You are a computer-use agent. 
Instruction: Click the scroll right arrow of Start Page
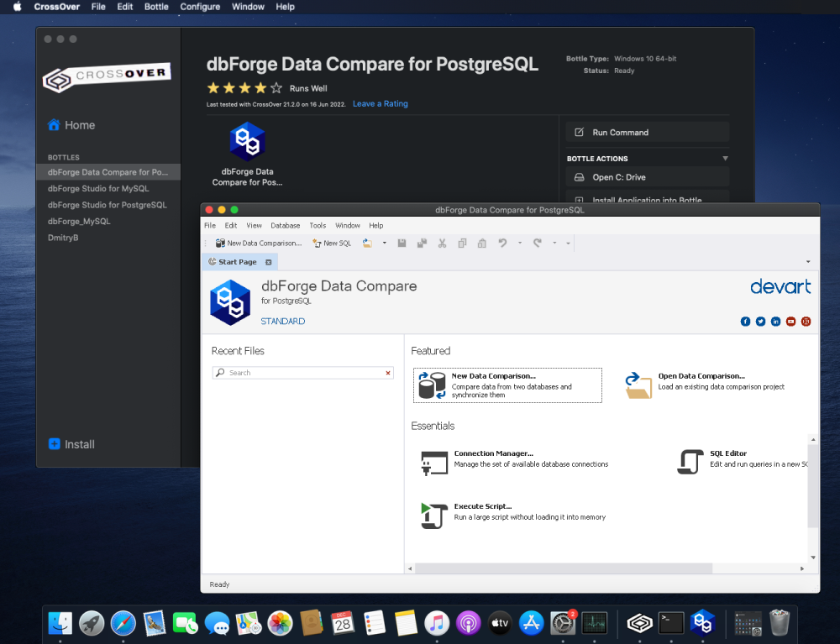[x=802, y=568]
